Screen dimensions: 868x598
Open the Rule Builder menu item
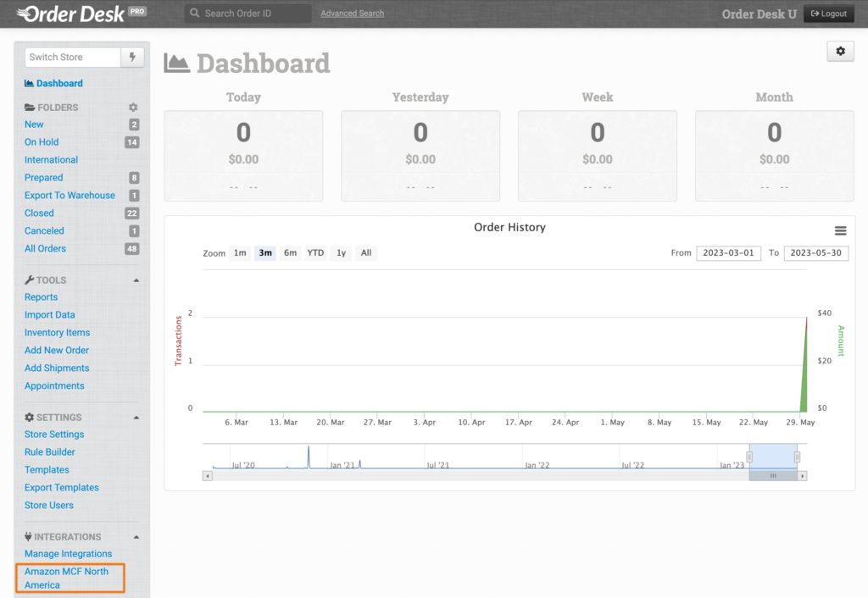(x=50, y=452)
